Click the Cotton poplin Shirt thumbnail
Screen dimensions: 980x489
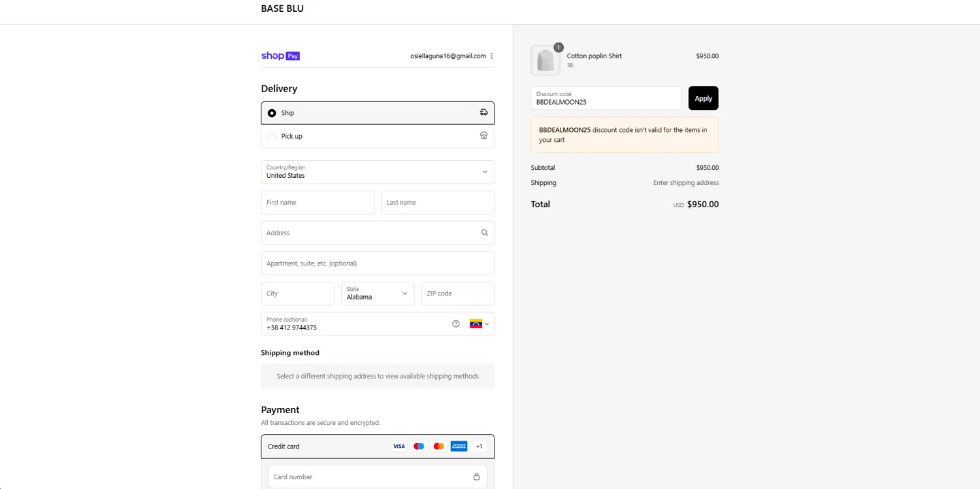tap(546, 61)
